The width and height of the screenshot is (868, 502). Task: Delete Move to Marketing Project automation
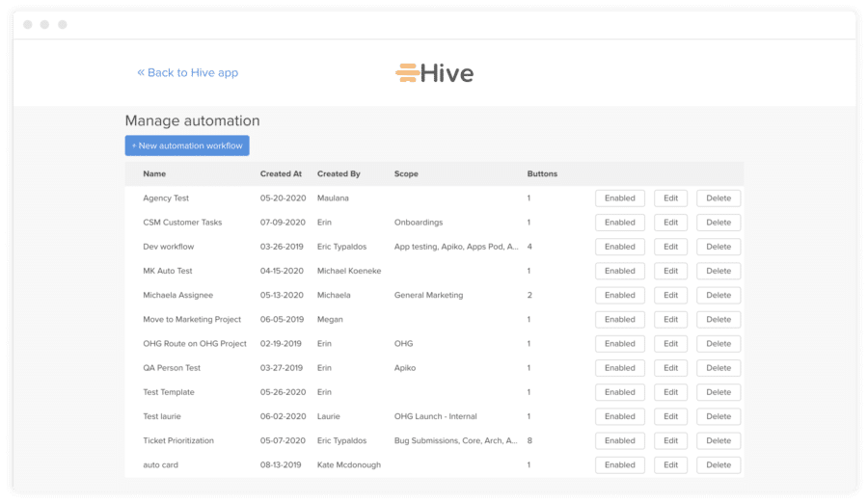coord(719,320)
